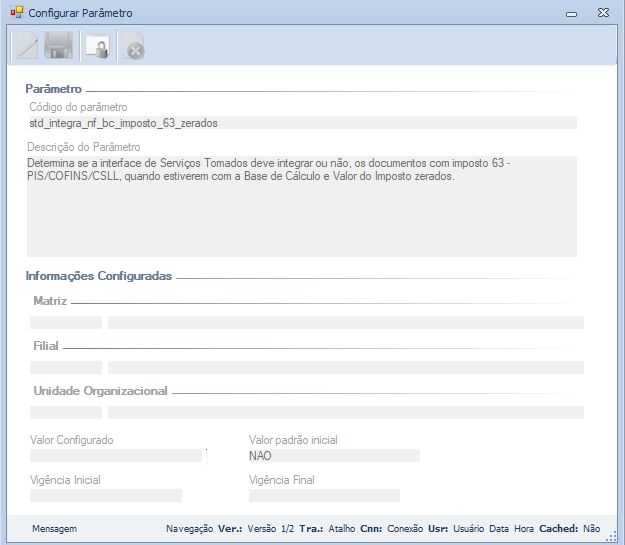Viewport: 625px width, 545px height.
Task: Click the Matriz code field
Action: 66,323
